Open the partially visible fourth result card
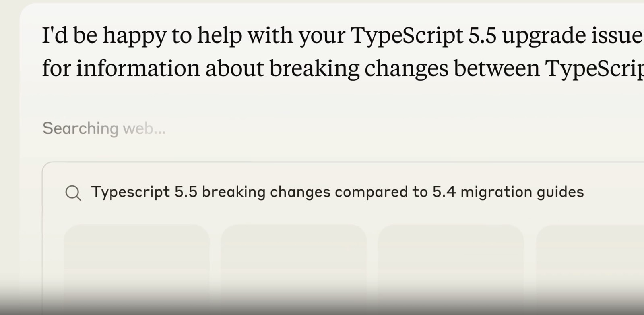The image size is (644, 315). pyautogui.click(x=590, y=269)
